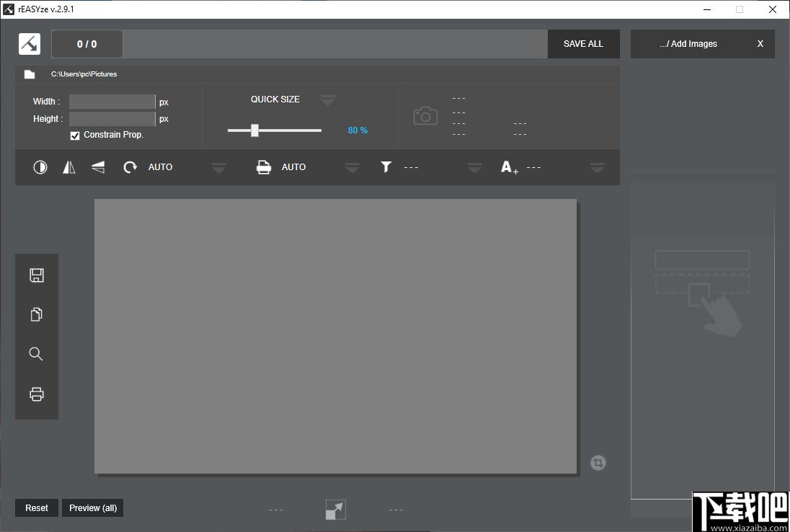Click the 0 / 0 image counter

click(x=86, y=44)
